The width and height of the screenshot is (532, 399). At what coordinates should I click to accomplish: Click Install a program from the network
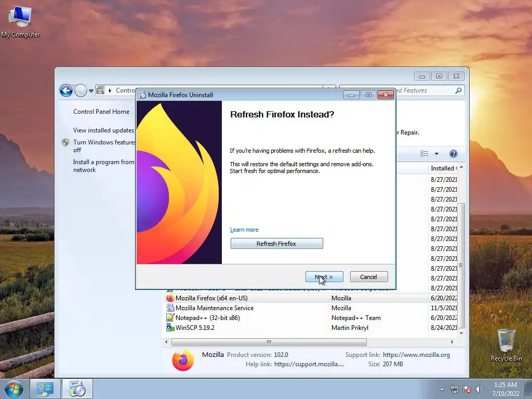tap(104, 166)
